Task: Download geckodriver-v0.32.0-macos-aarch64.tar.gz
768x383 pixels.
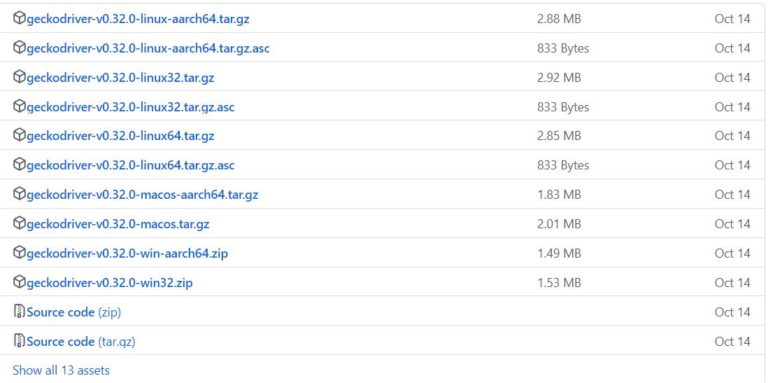Action: pyautogui.click(x=143, y=195)
